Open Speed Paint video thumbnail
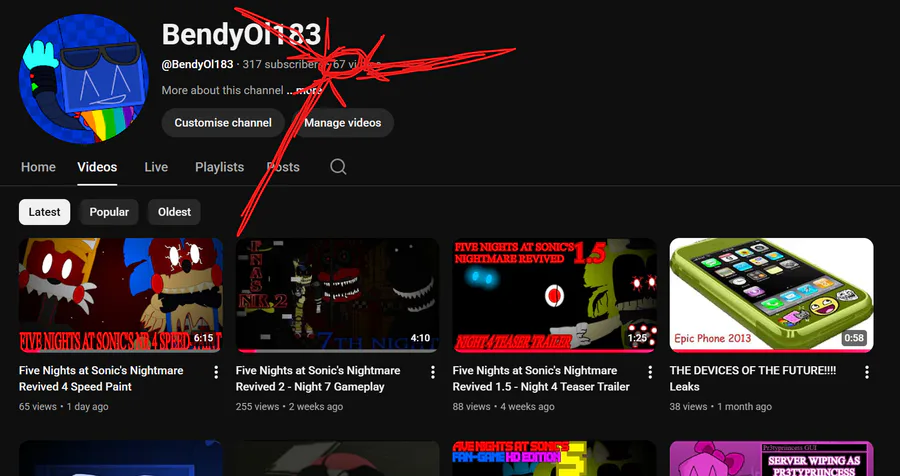This screenshot has width=900, height=476. [121, 295]
